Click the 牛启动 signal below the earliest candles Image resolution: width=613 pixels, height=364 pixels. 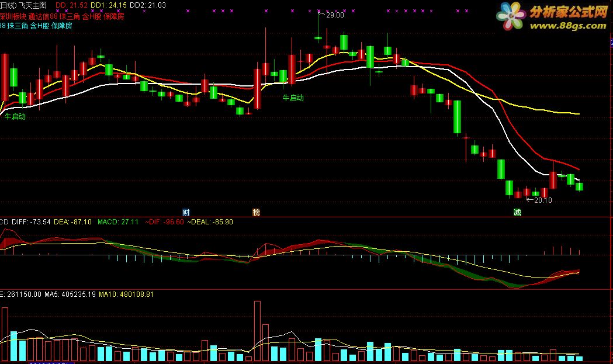tap(15, 116)
